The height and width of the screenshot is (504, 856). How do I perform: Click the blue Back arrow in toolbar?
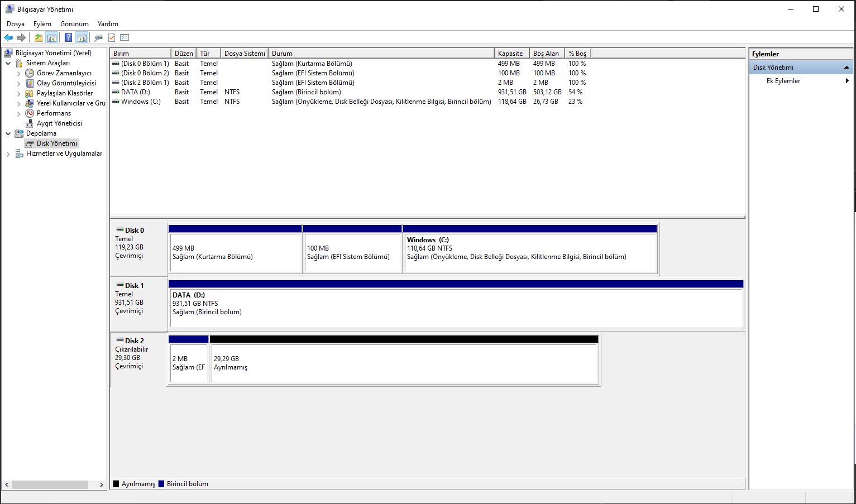pyautogui.click(x=8, y=37)
